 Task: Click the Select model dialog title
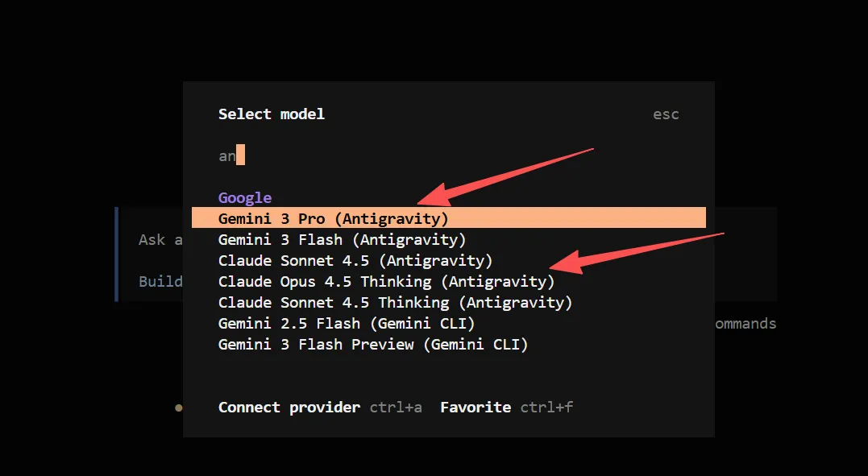[271, 114]
